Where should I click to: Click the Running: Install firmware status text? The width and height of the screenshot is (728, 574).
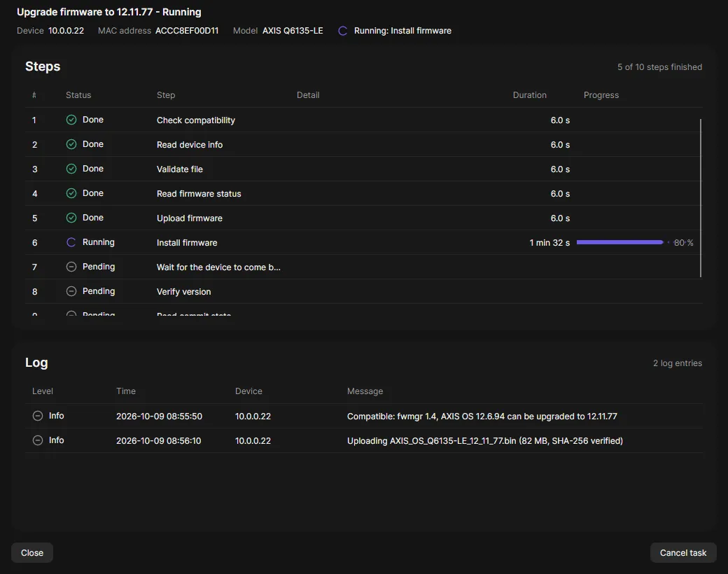pyautogui.click(x=402, y=31)
